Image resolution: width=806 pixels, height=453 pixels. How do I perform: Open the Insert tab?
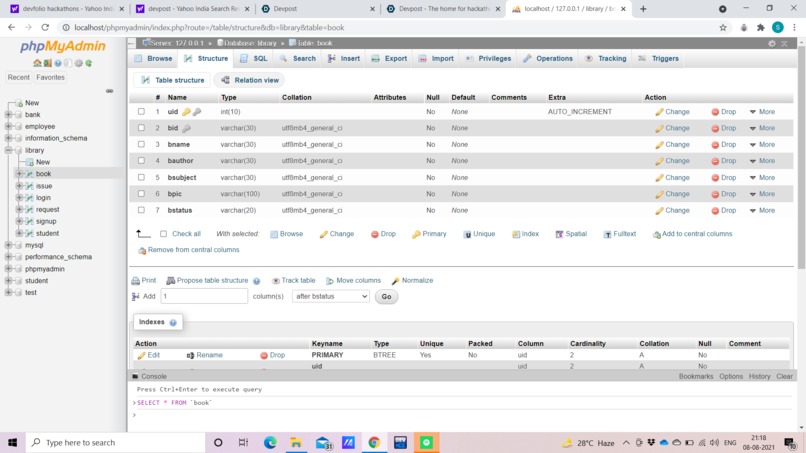[x=344, y=59]
